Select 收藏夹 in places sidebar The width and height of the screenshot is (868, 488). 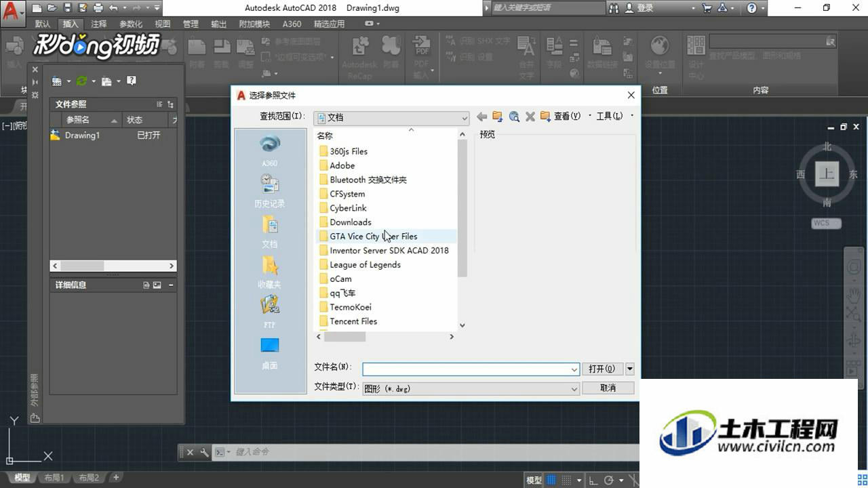(269, 272)
